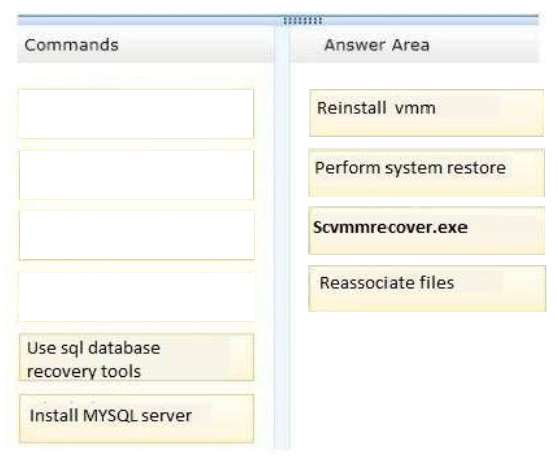The width and height of the screenshot is (558, 466).
Task: Select the Reassociate files item
Action: pos(427,288)
